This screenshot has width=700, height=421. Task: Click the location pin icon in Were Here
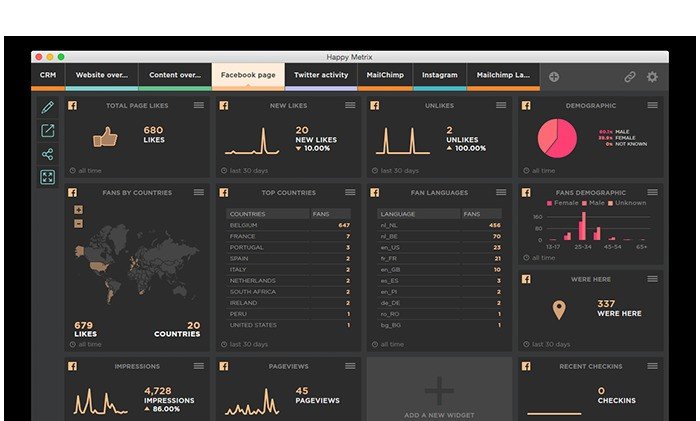click(559, 309)
